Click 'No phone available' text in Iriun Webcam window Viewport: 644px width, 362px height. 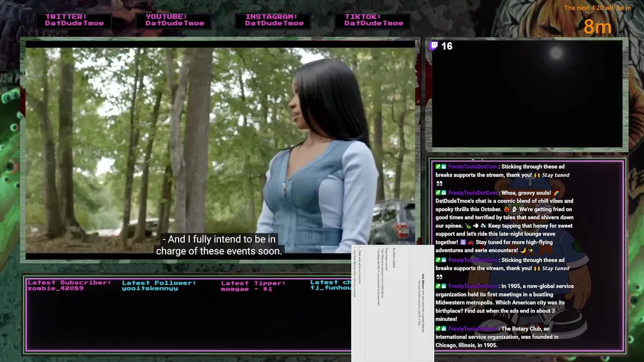point(394,258)
